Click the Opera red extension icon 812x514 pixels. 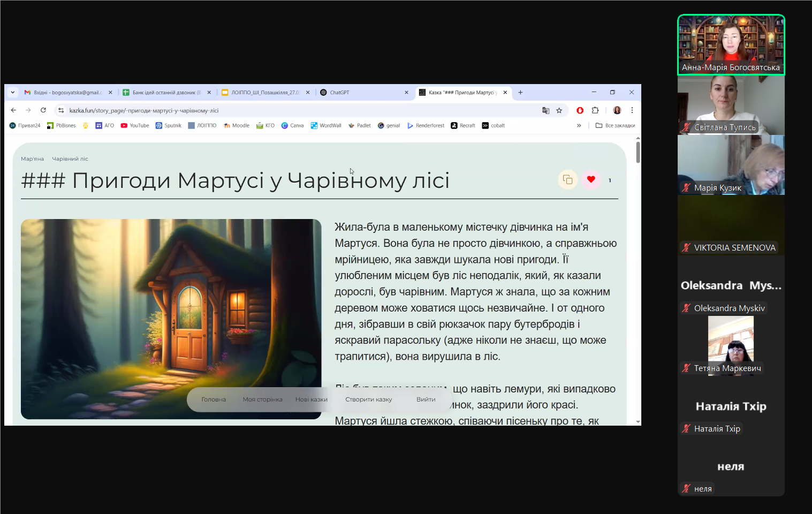[580, 110]
